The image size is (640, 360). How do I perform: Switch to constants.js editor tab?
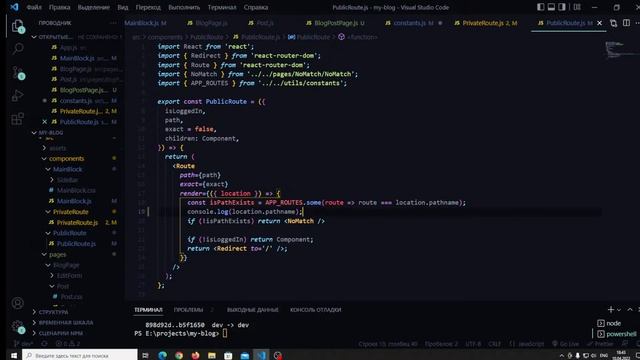point(413,23)
